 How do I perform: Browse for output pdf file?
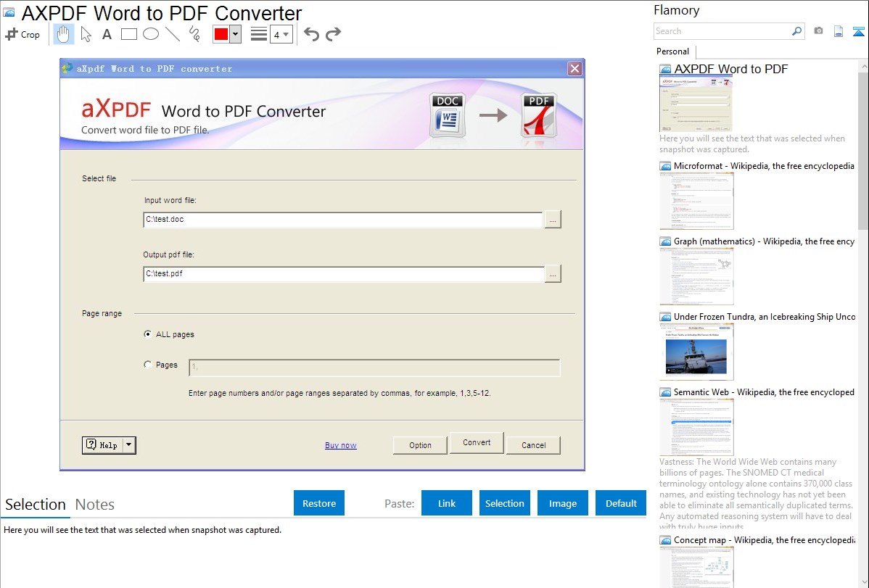coord(553,274)
